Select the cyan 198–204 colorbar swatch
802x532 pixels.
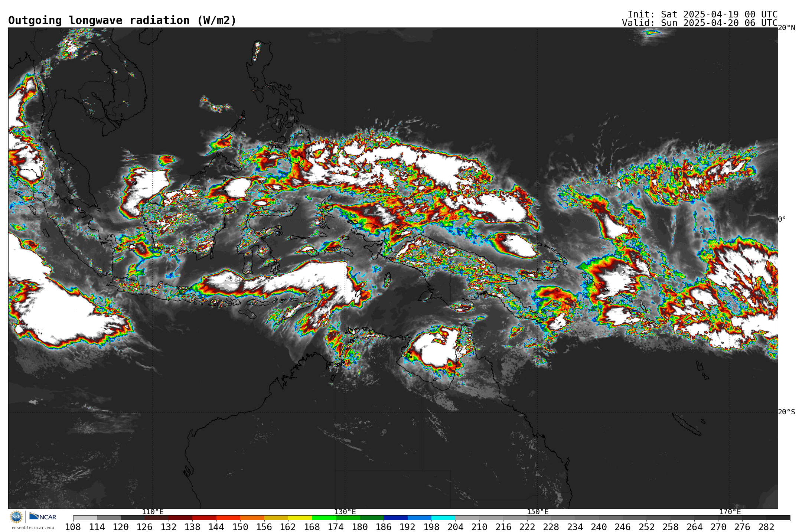click(x=443, y=518)
